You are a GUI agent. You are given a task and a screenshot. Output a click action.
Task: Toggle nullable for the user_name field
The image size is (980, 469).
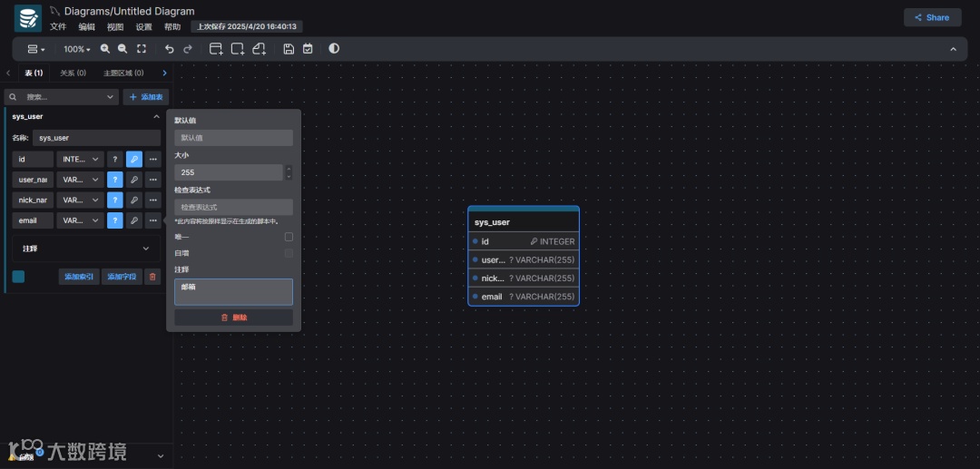coord(115,180)
